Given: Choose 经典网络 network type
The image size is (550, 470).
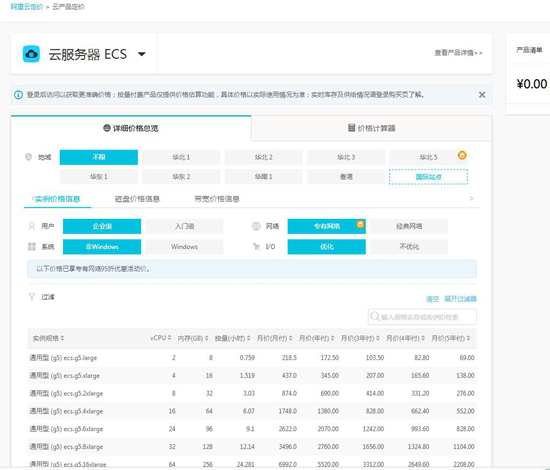Looking at the screenshot, I should 409,226.
